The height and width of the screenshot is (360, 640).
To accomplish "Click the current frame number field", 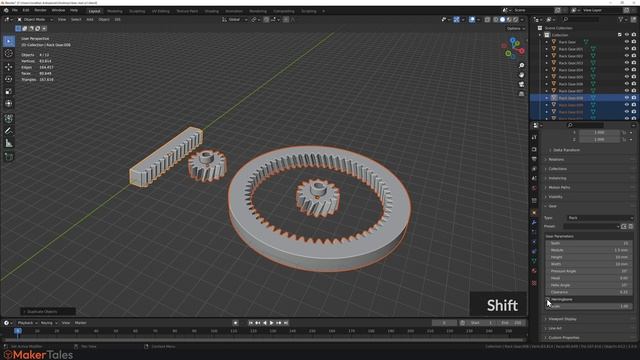I will click(444, 323).
